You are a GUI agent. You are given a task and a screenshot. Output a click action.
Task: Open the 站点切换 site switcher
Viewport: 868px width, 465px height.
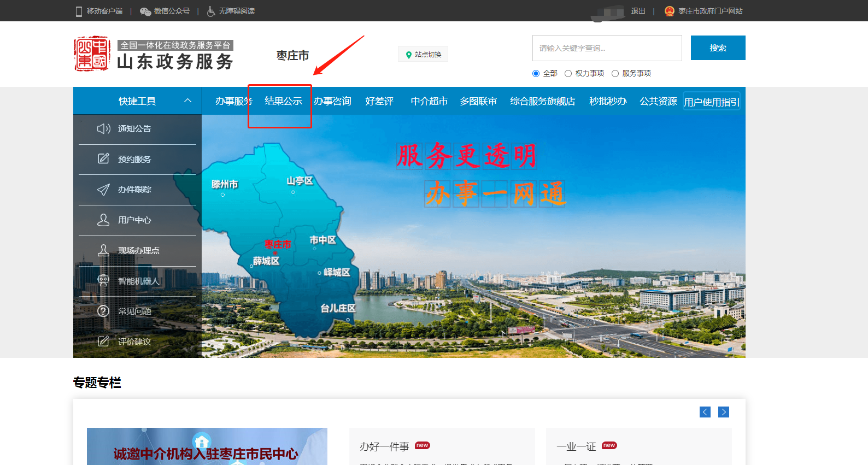click(423, 55)
